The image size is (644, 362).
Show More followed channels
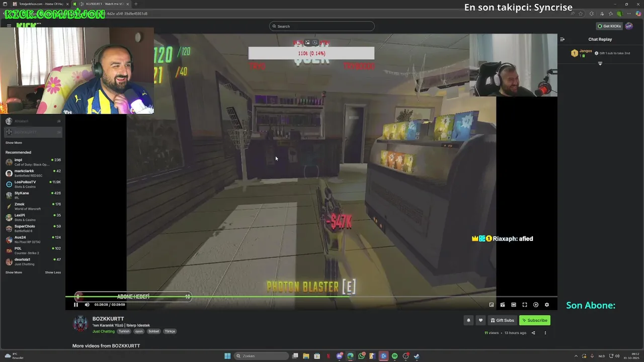point(14,143)
